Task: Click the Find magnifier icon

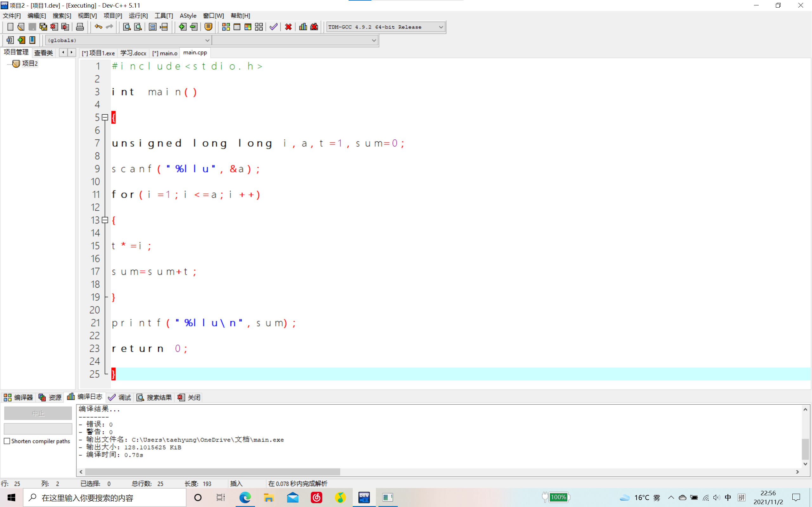Action: click(x=127, y=27)
